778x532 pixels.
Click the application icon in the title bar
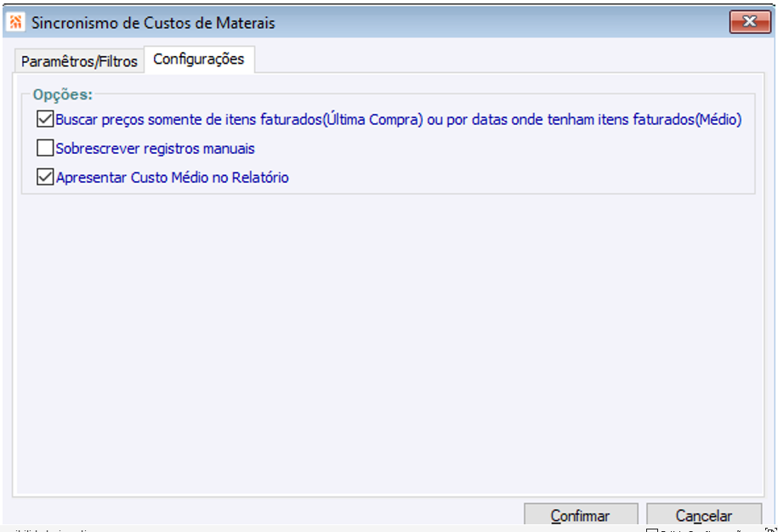pyautogui.click(x=16, y=22)
